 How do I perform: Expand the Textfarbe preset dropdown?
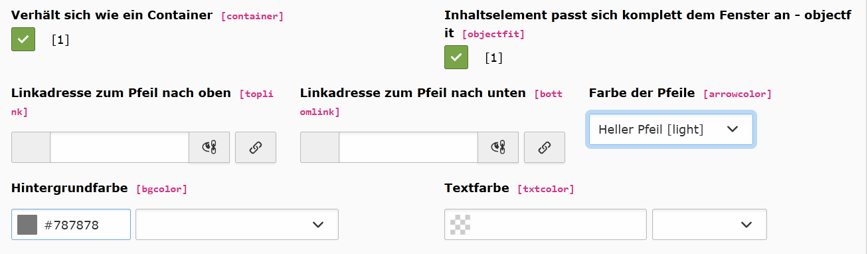coord(709,225)
